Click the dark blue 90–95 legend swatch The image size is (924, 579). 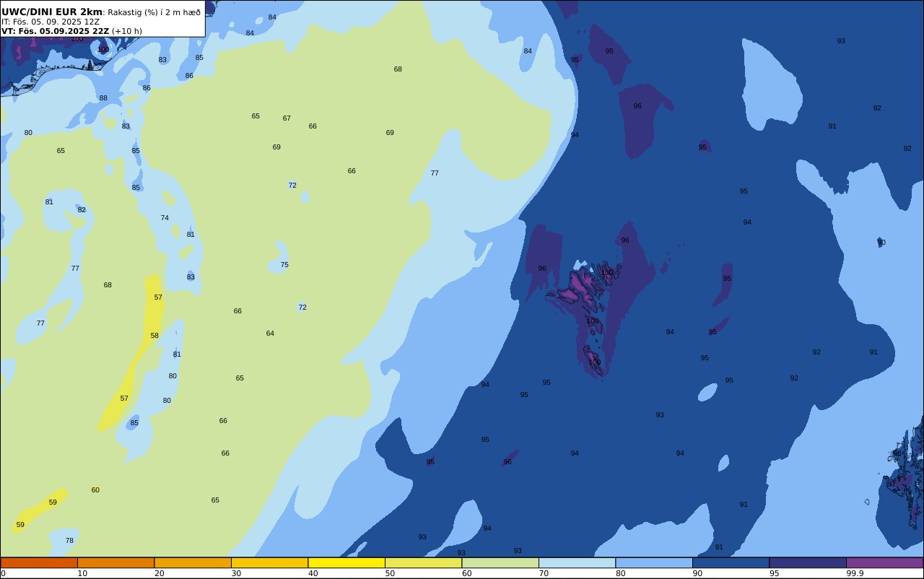pyautogui.click(x=731, y=562)
